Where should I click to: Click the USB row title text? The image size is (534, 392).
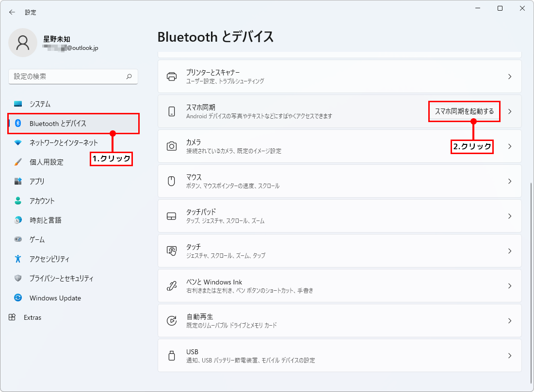(x=192, y=351)
